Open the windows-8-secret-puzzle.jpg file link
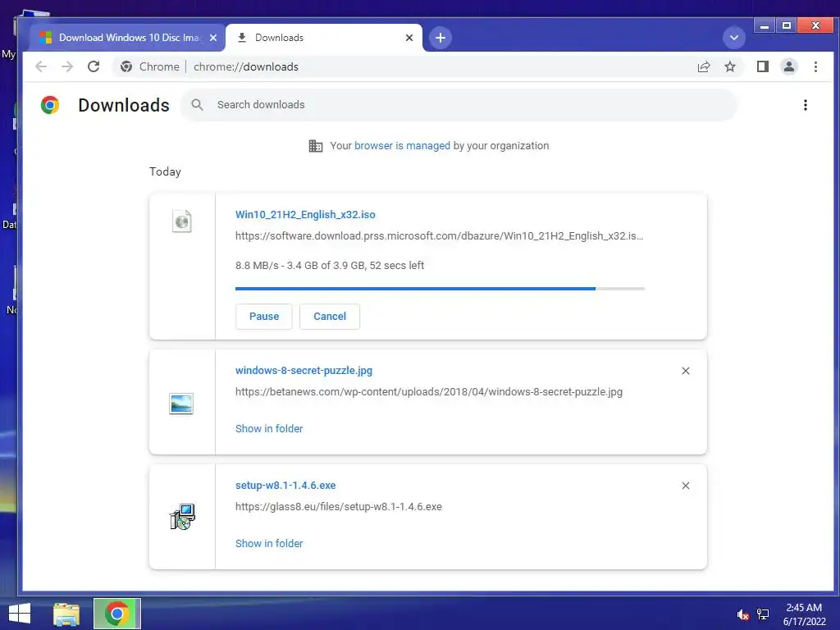 point(304,370)
